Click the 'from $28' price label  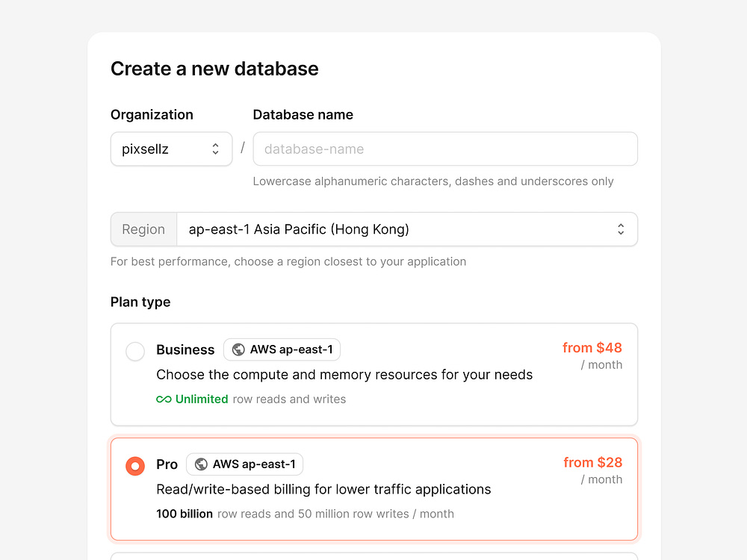pos(592,462)
